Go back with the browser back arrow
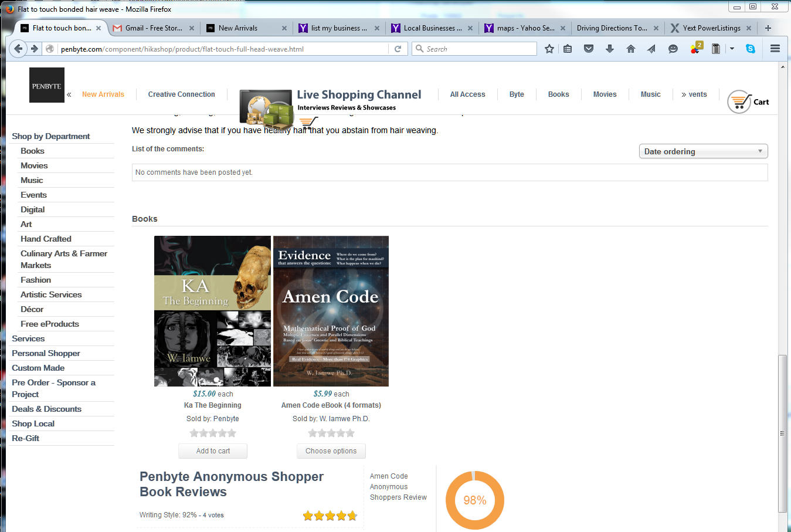This screenshot has height=532, width=791. [x=18, y=49]
